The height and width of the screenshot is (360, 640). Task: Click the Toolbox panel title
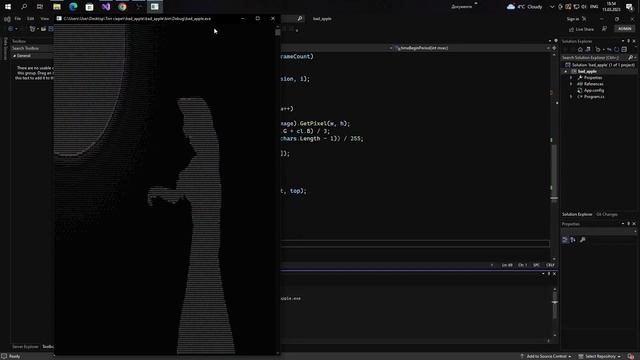click(x=19, y=41)
